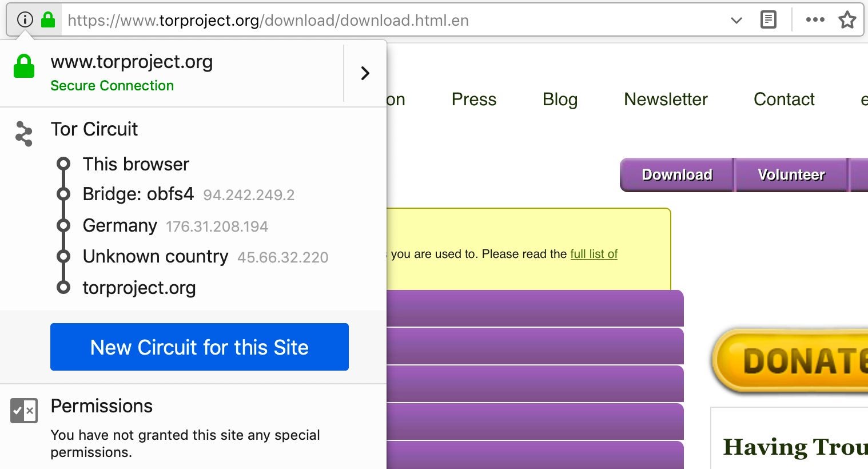This screenshot has height=469, width=868.
Task: Click 'This browser' circuit node
Action: point(136,164)
